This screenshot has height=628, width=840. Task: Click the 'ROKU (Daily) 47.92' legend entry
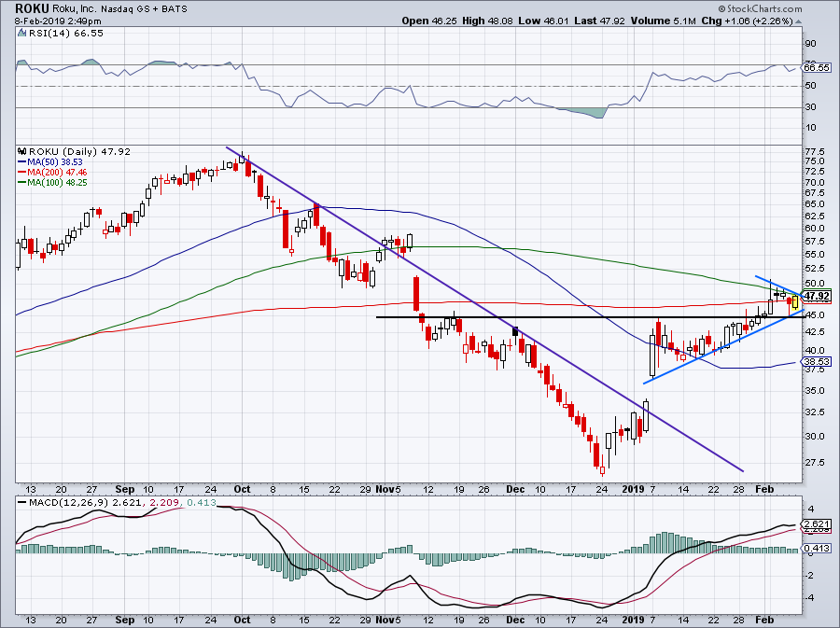coord(79,151)
